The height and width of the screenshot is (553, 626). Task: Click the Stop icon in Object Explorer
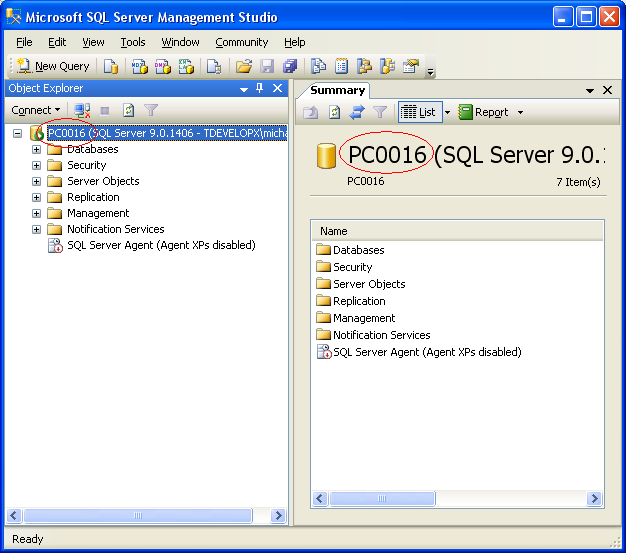coord(105,111)
